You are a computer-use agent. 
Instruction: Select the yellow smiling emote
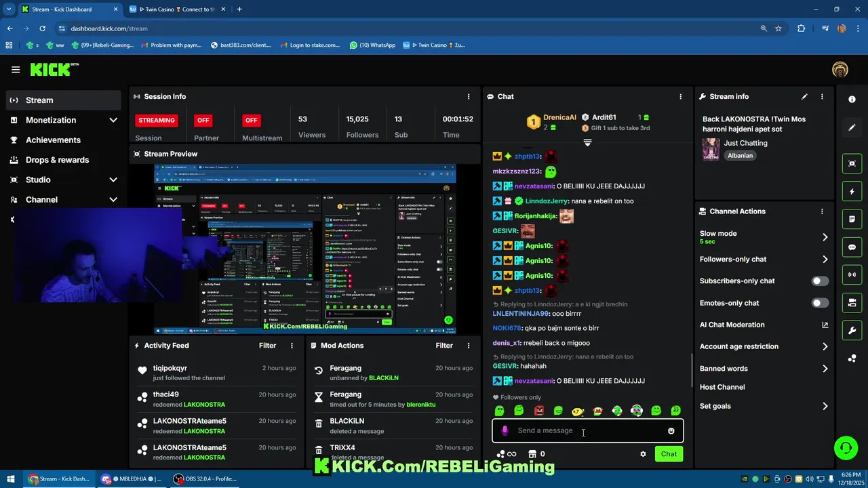point(577,411)
